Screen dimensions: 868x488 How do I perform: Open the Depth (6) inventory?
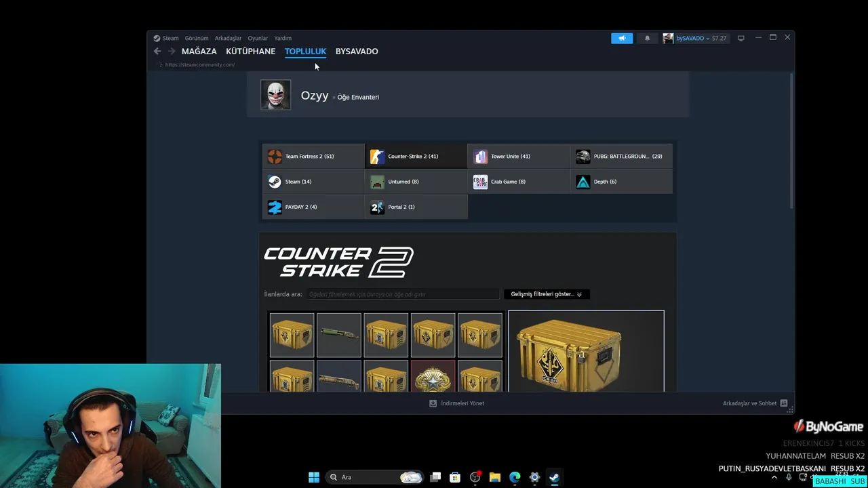[x=622, y=182]
